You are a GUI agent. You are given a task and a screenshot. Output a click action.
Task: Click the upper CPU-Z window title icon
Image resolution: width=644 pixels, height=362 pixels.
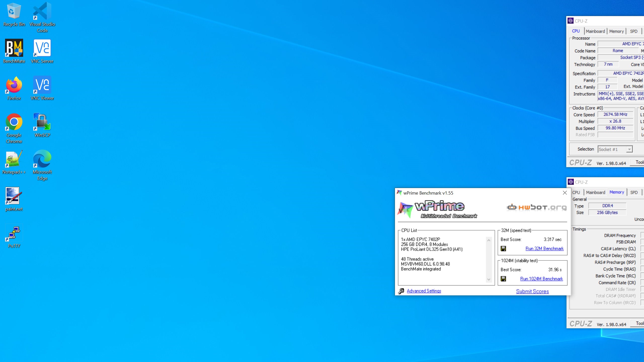571,21
